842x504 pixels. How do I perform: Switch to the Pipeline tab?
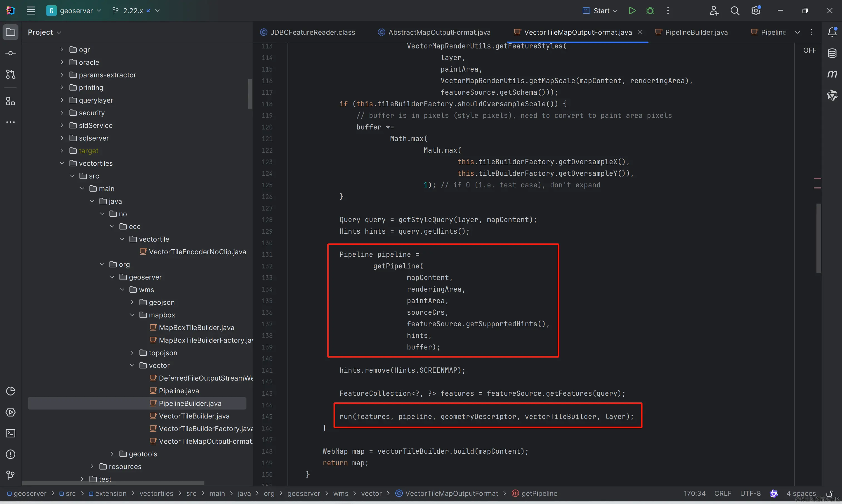click(769, 32)
